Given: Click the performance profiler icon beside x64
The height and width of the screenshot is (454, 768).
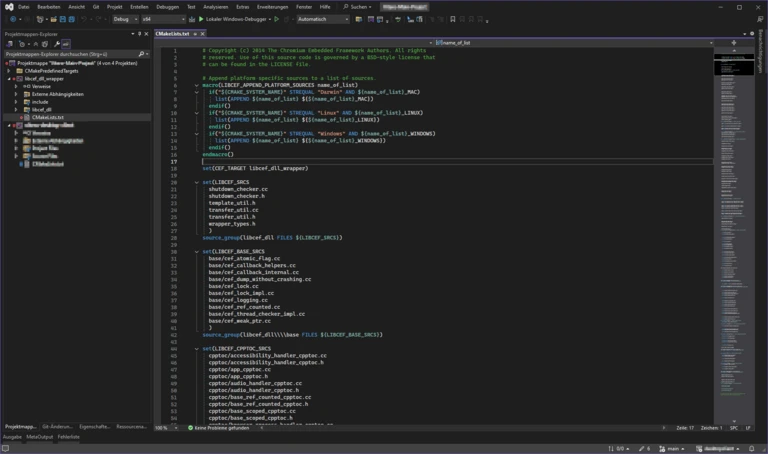Looking at the screenshot, I should 192,19.
